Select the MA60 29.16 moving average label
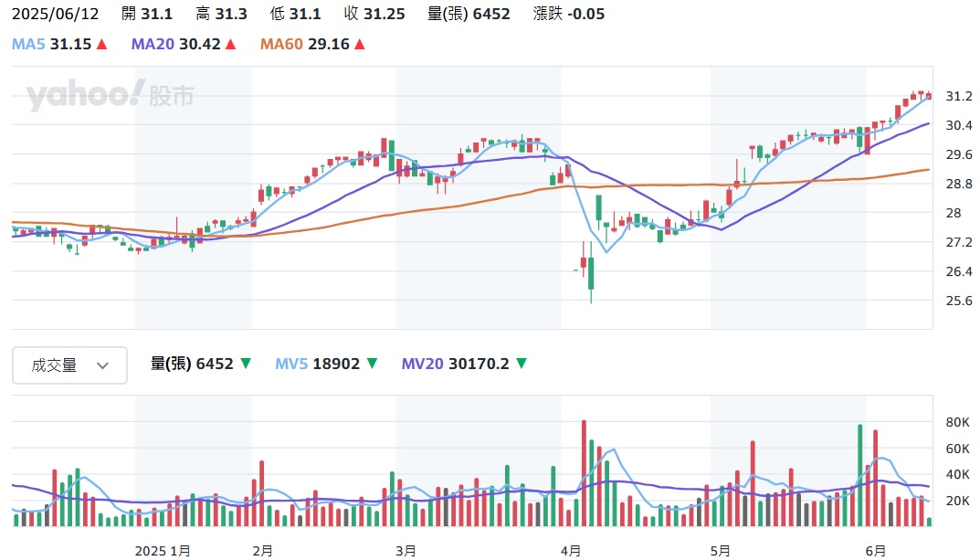 [x=305, y=45]
